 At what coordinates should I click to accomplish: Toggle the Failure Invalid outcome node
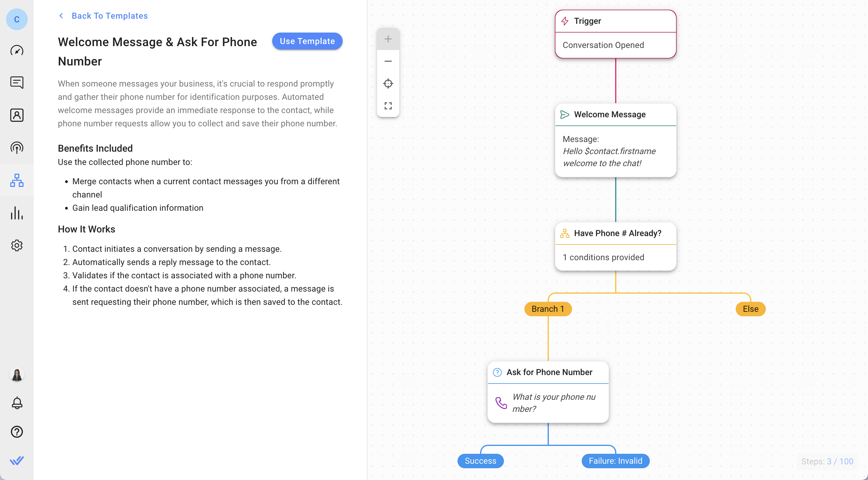[615, 460]
